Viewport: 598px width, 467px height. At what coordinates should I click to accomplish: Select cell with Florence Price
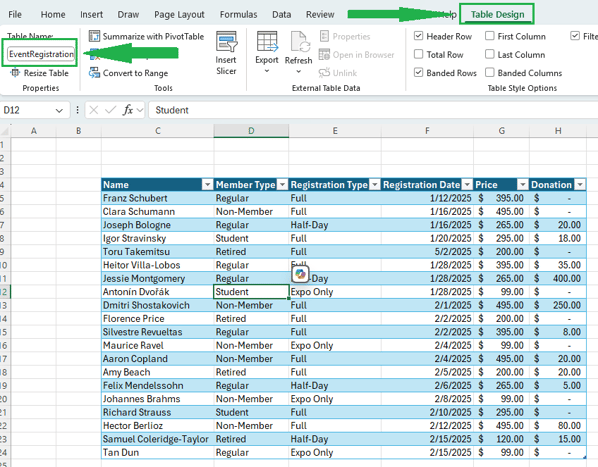158,319
